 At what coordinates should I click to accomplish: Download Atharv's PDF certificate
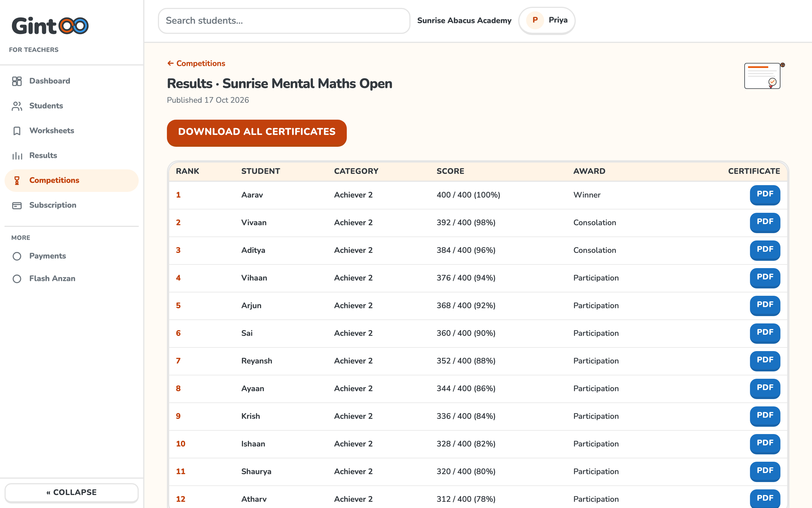click(x=765, y=499)
